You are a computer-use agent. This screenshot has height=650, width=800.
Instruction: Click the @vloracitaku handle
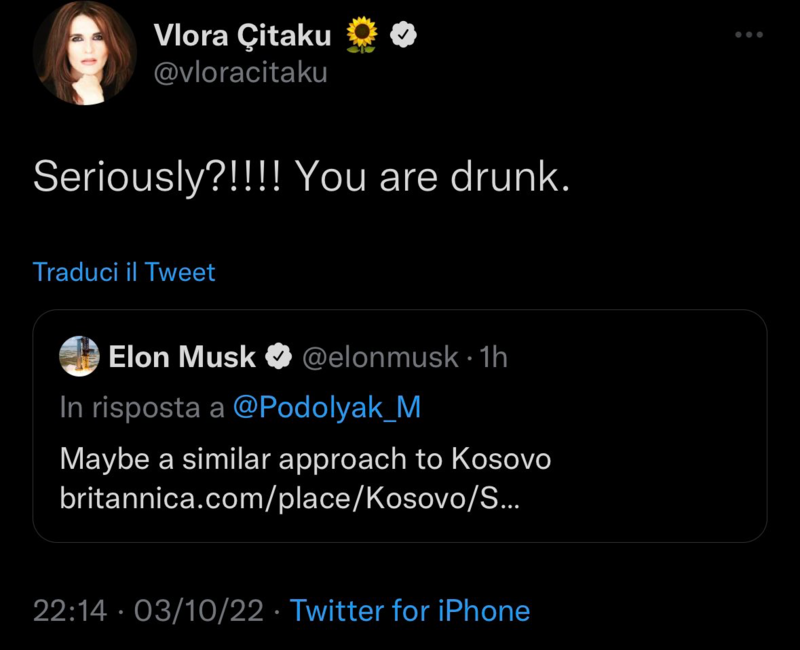[240, 73]
